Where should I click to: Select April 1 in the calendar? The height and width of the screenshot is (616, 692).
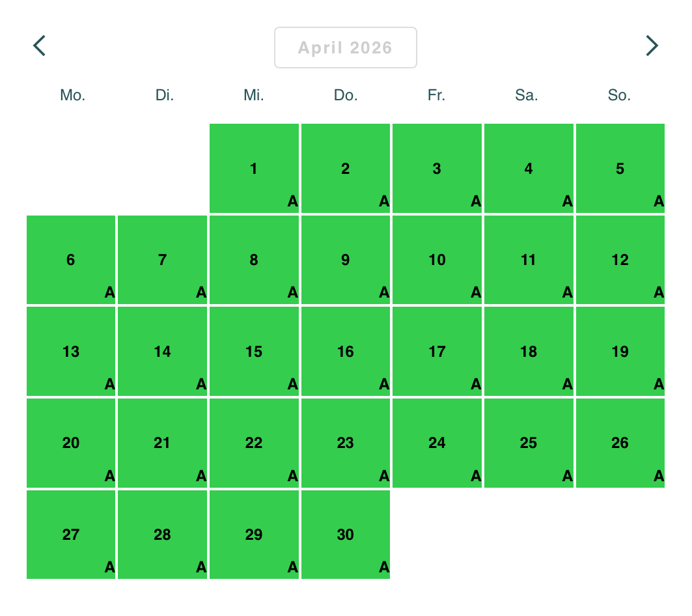[x=254, y=169]
